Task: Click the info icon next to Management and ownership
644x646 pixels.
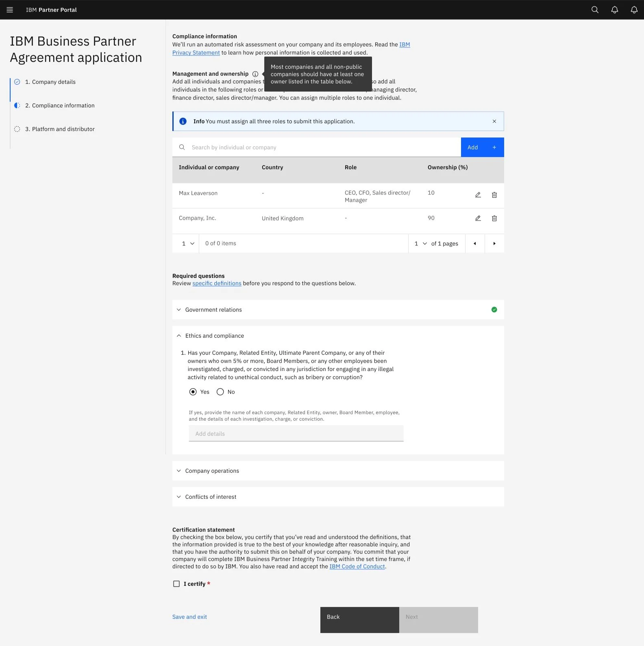Action: pyautogui.click(x=255, y=74)
